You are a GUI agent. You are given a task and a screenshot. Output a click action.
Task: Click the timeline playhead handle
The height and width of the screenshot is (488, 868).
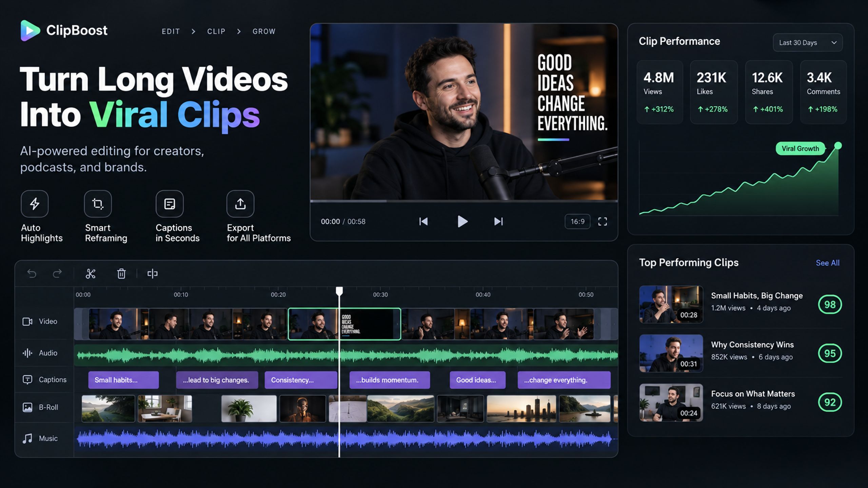[339, 291]
